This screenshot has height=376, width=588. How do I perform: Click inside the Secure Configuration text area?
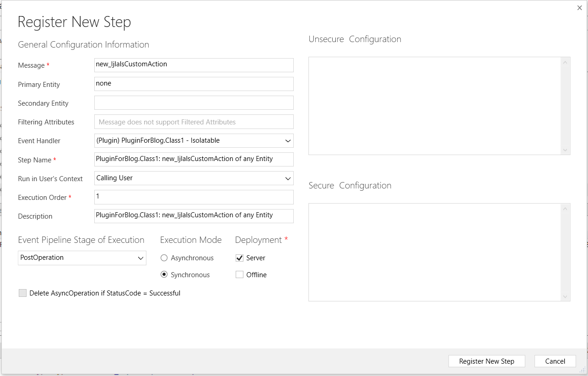coord(435,252)
